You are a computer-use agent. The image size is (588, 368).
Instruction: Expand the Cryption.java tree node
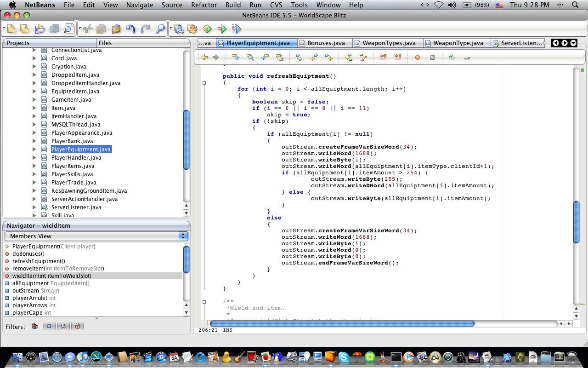(x=34, y=67)
